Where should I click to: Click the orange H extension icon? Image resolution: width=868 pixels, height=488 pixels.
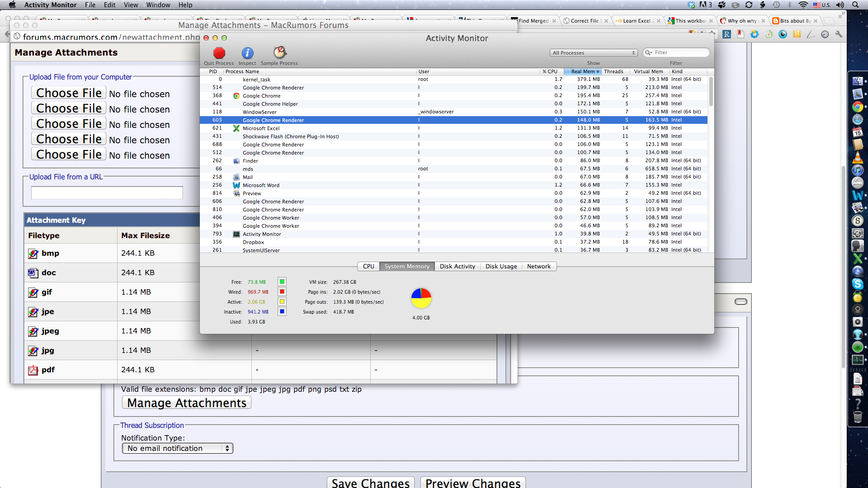pos(797,34)
